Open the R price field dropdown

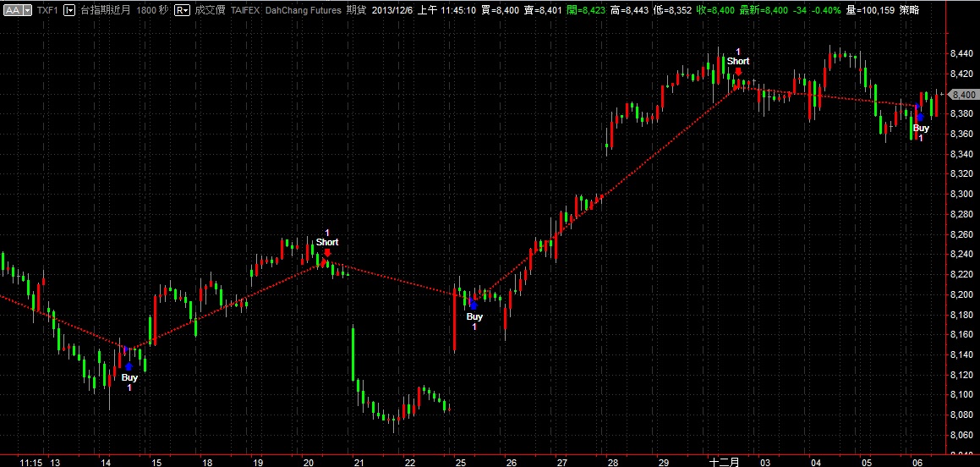(x=182, y=10)
